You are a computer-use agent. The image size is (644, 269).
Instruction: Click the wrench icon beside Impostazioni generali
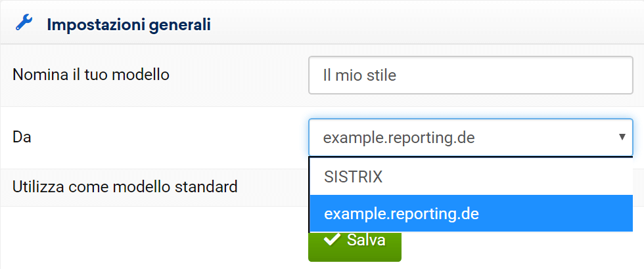click(24, 24)
